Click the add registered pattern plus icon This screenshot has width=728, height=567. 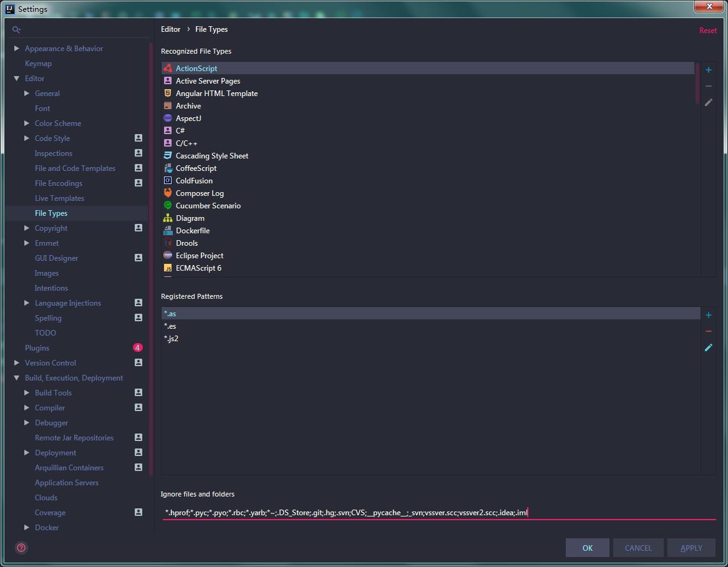point(708,315)
